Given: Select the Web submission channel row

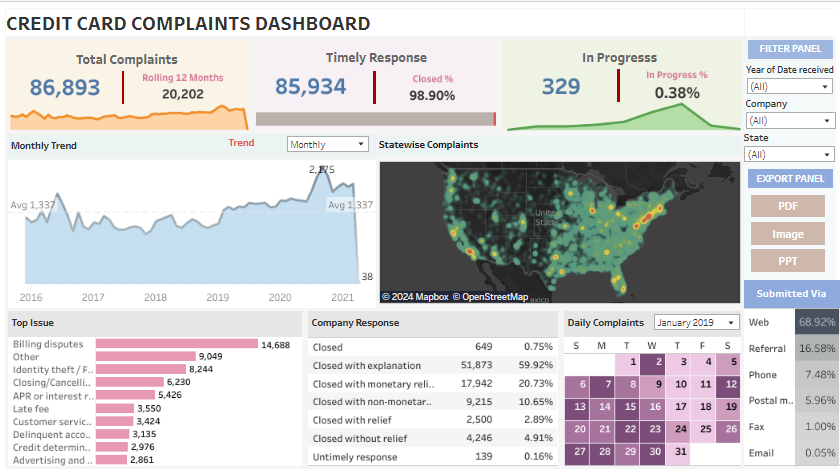Looking at the screenshot, I should [790, 323].
